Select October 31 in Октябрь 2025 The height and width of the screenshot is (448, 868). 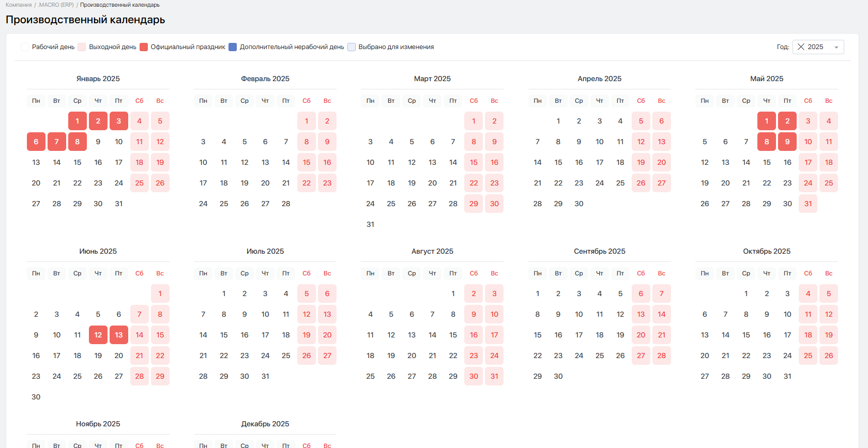[787, 376]
